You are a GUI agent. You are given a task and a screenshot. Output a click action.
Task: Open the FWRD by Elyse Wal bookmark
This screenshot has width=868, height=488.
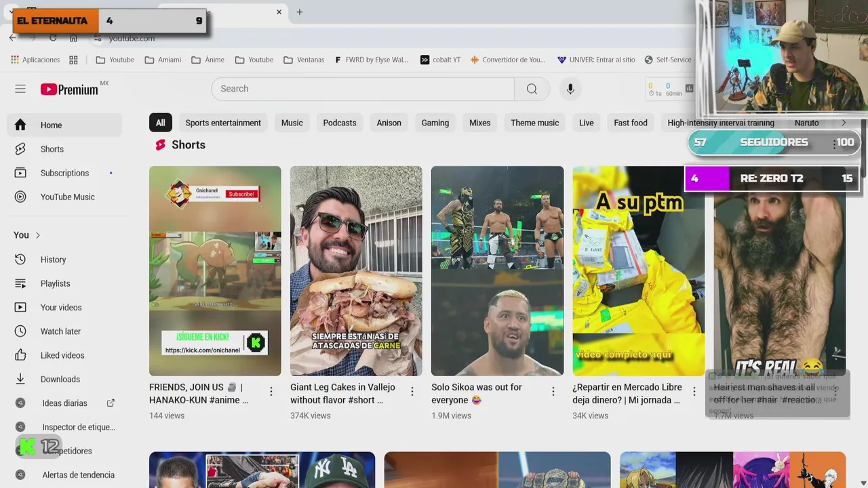pyautogui.click(x=372, y=60)
